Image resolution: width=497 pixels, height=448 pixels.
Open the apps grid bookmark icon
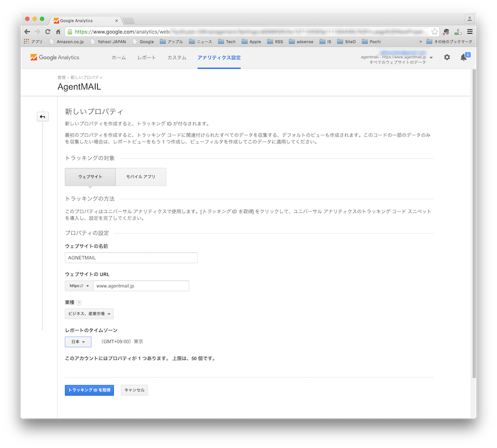[x=27, y=41]
